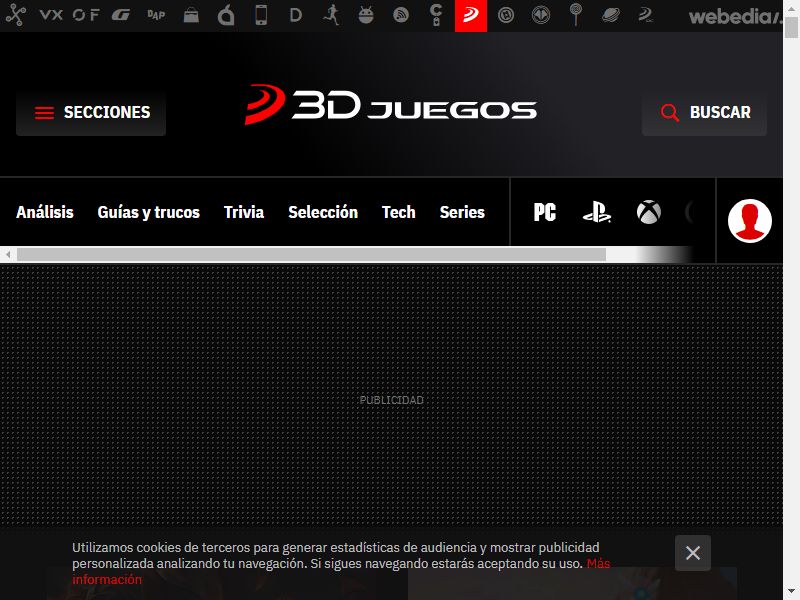Click the navigation horizontal scrollbar thumb
Image resolution: width=800 pixels, height=600 pixels.
311,254
